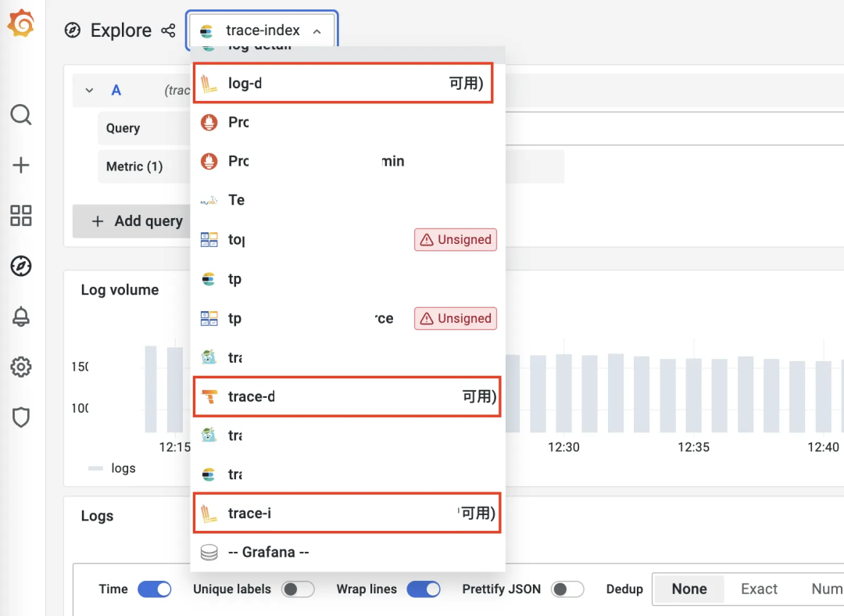Screen dimensions: 844x616
Task: Click the compass icon before Explore title
Action: tap(72, 30)
